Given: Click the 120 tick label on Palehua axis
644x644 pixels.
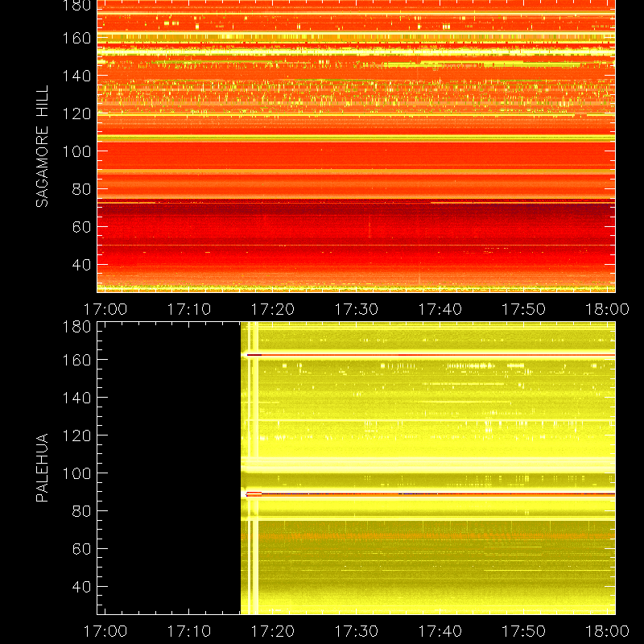Looking at the screenshot, I should (76, 436).
